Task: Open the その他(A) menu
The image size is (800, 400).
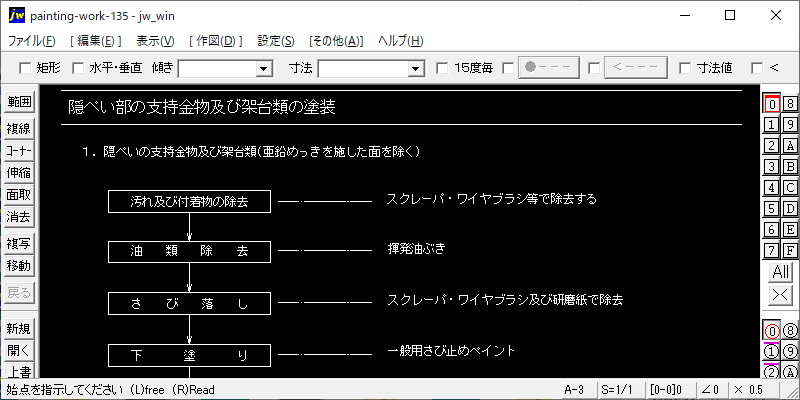Action: (336, 41)
